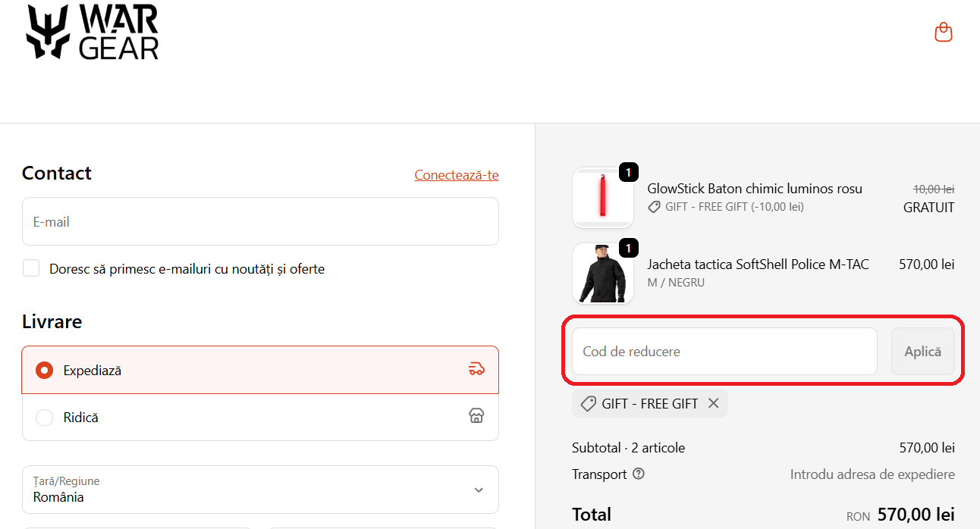Click the delivery truck icon
The width and height of the screenshot is (980, 529).
(x=476, y=369)
